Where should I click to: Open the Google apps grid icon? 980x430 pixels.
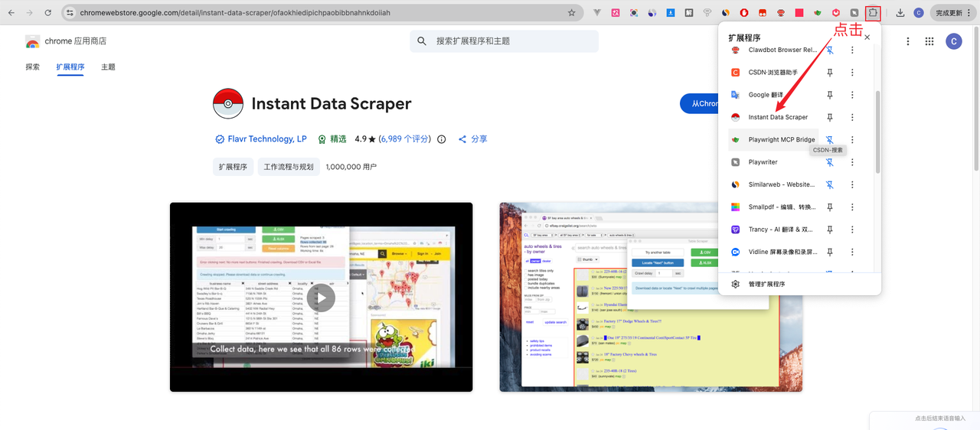pyautogui.click(x=929, y=41)
